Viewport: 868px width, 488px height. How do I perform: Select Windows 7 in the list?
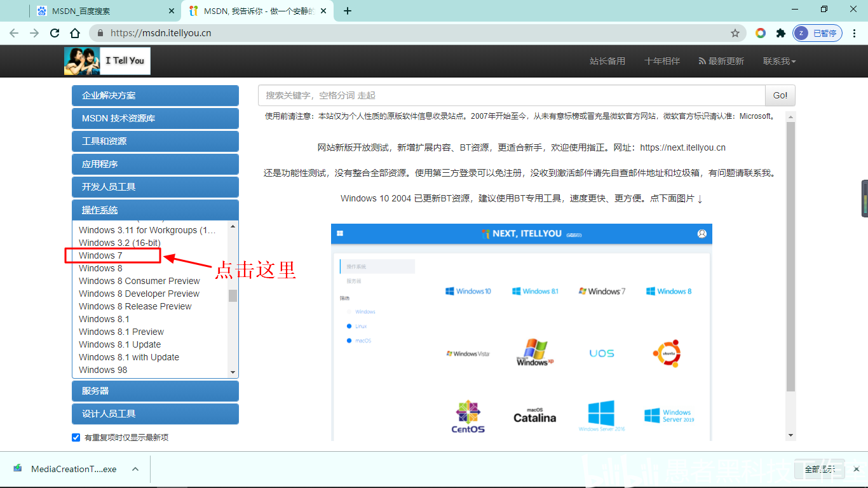coord(100,255)
